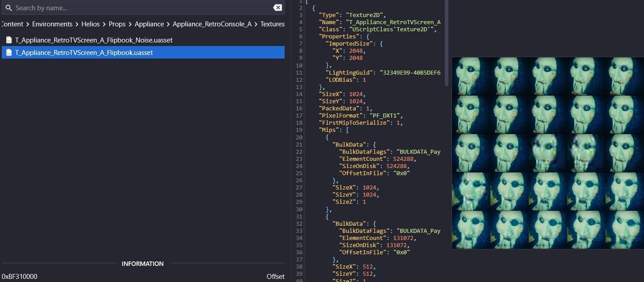
Task: Click the "ElementCount": 524288 line
Action: (x=378, y=159)
